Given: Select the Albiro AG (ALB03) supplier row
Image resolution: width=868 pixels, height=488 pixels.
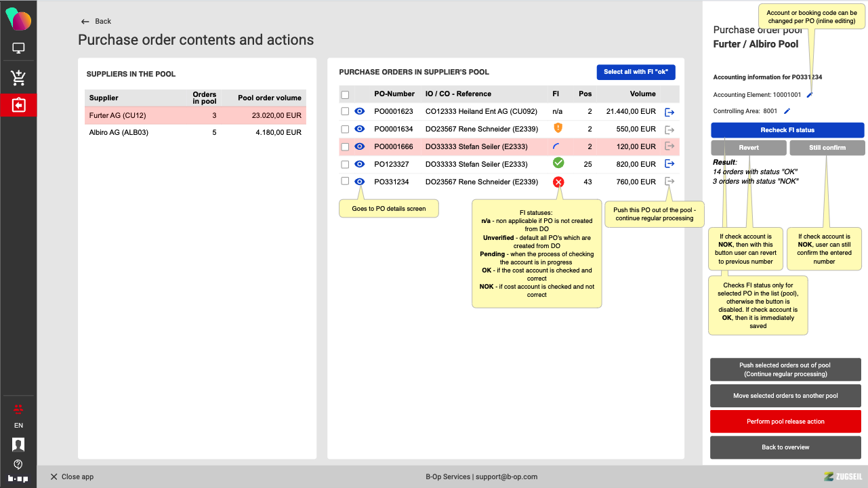Looking at the screenshot, I should pos(195,133).
